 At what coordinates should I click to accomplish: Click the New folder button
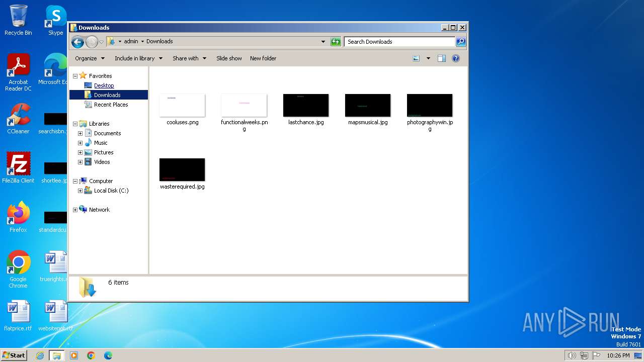[x=263, y=58]
